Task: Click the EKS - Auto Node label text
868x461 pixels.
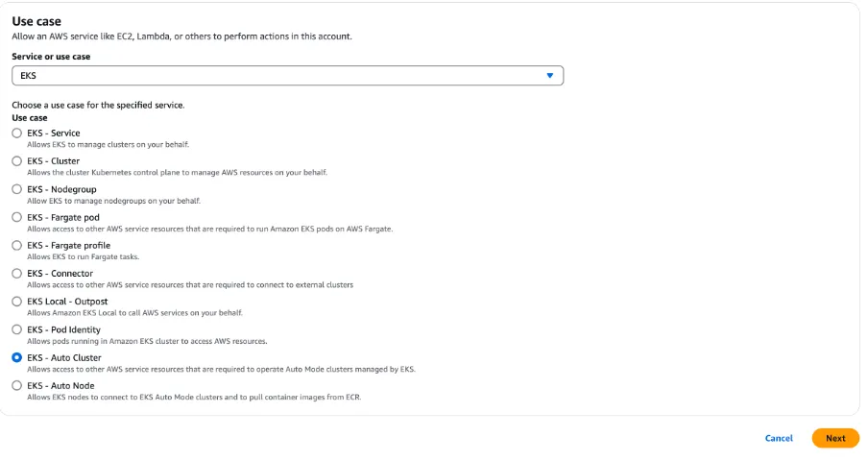Action: tap(60, 386)
